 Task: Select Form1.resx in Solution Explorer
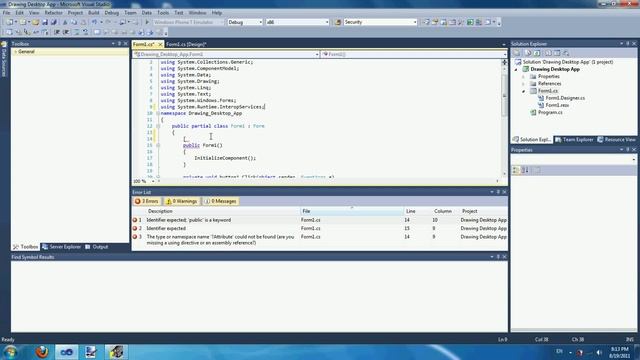tap(557, 105)
